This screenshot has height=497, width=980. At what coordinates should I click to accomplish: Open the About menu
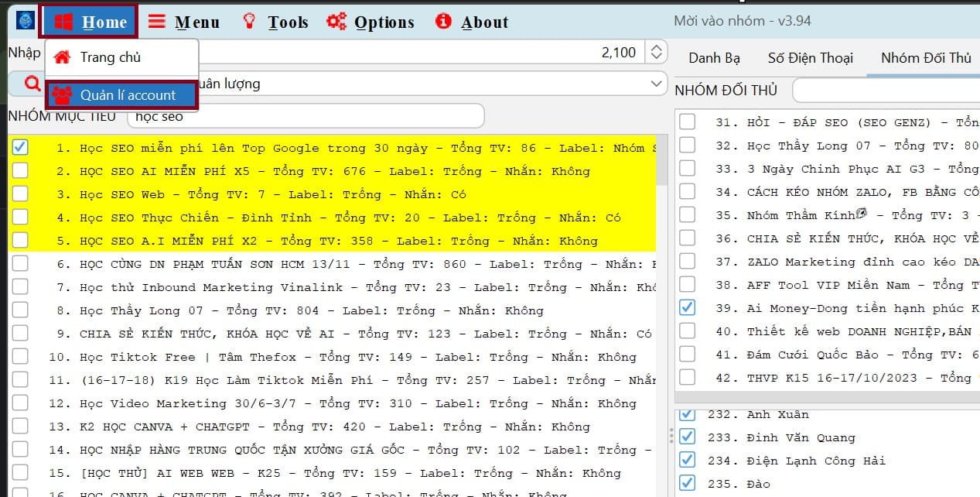(x=473, y=22)
